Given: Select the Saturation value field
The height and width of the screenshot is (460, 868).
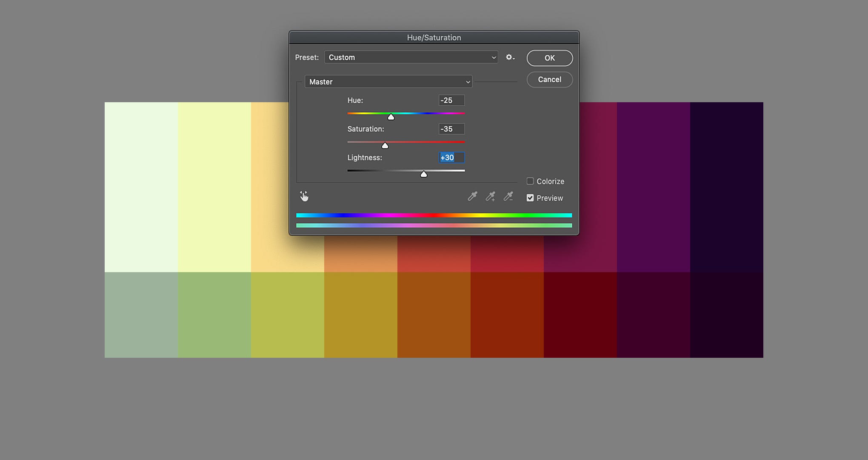Looking at the screenshot, I should [451, 129].
